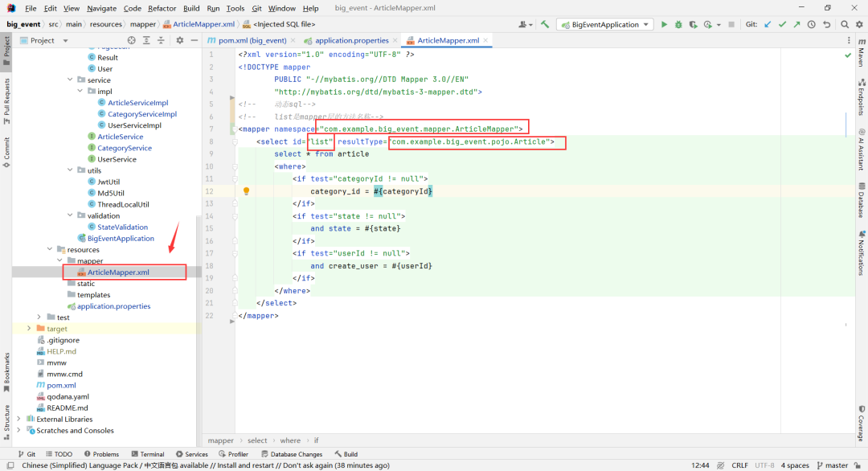Screen dimensions: 868x471
Task: Update project via the blue Git pull arrow
Action: tap(768, 24)
